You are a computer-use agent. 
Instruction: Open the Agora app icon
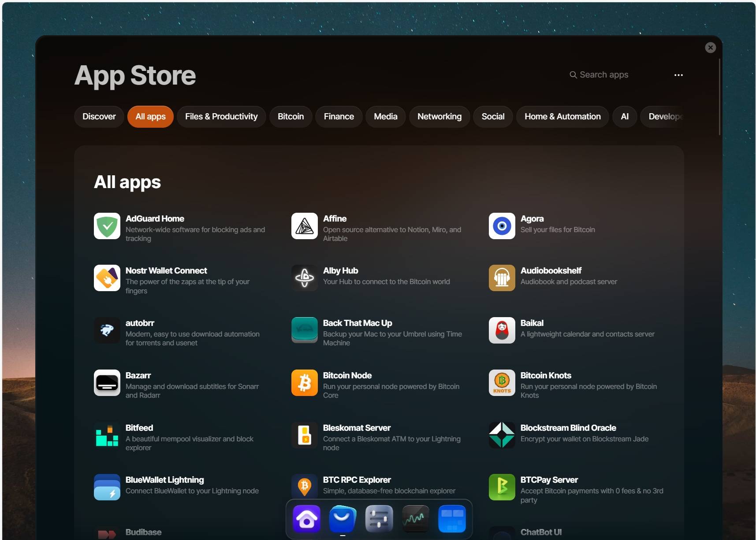coord(502,226)
